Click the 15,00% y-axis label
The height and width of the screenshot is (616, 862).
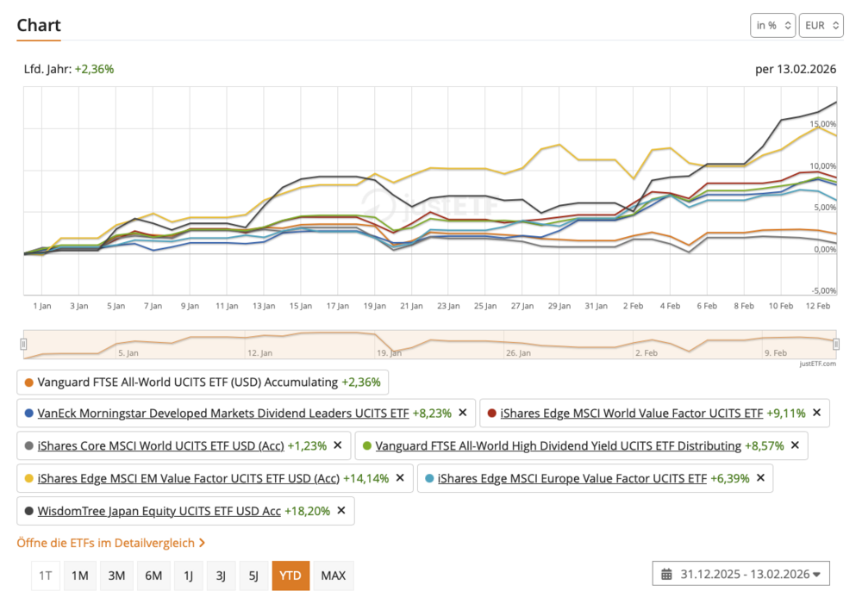click(x=822, y=124)
